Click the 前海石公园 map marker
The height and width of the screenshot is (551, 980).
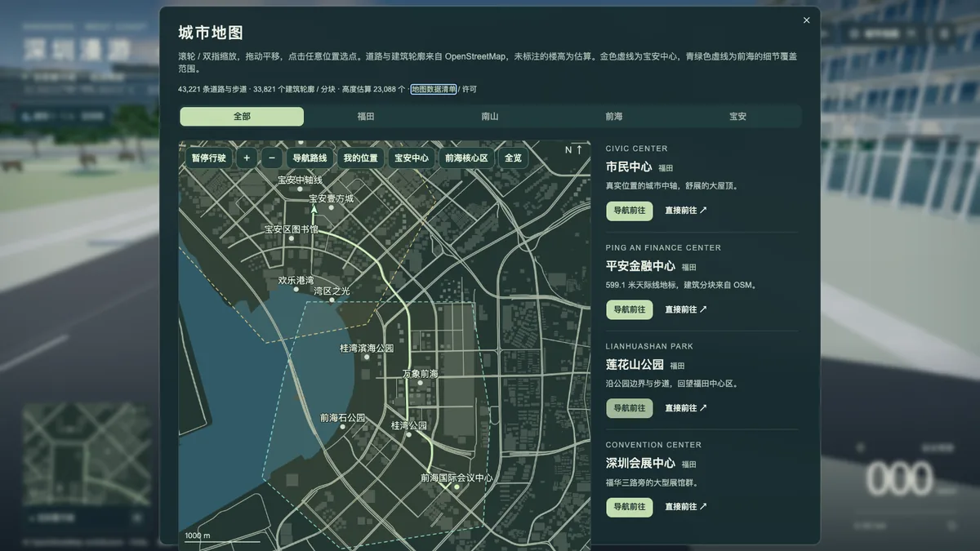click(x=342, y=426)
